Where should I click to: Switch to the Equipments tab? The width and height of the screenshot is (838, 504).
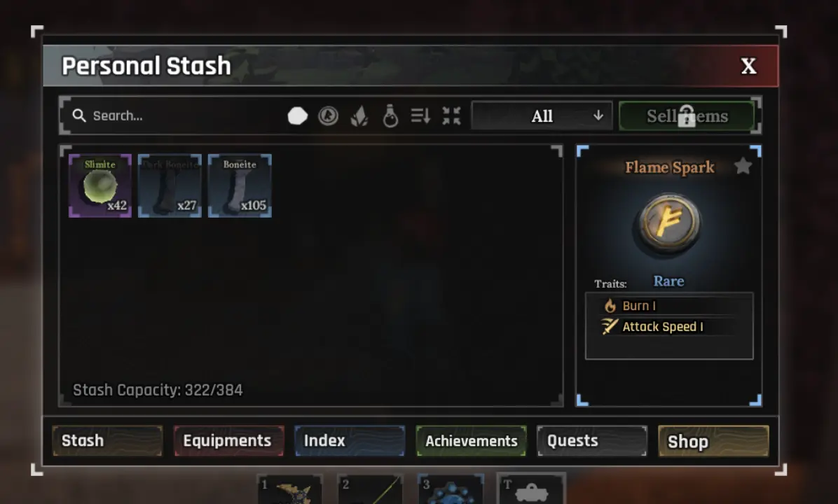click(x=228, y=441)
